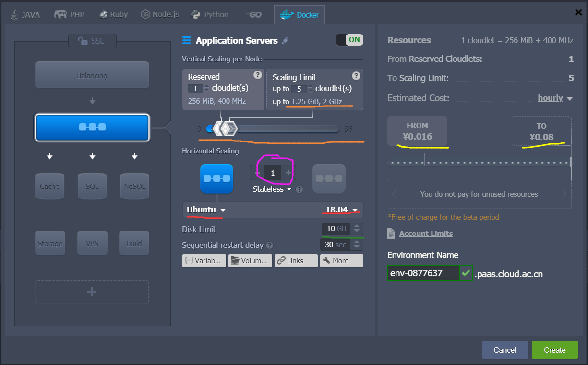
Task: Switch to the JAVA tab
Action: point(25,14)
